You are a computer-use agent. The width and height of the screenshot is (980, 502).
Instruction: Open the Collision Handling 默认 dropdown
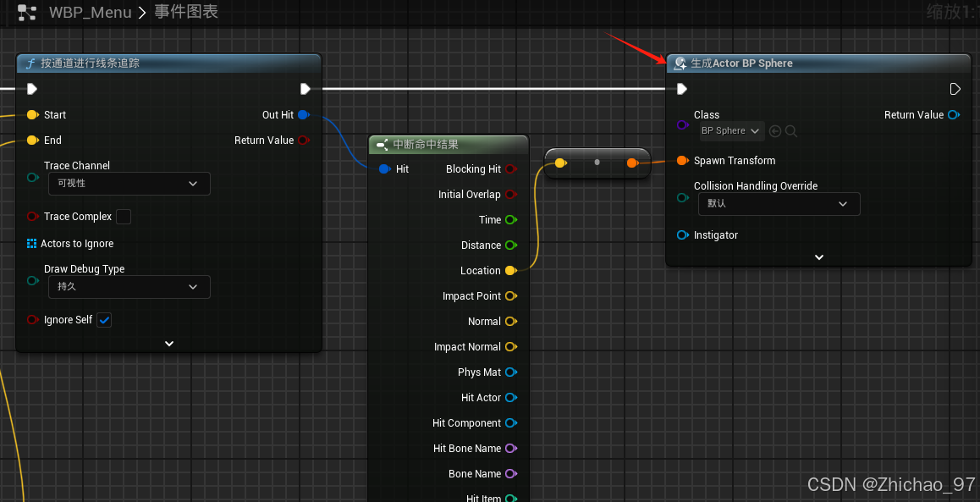tap(779, 204)
